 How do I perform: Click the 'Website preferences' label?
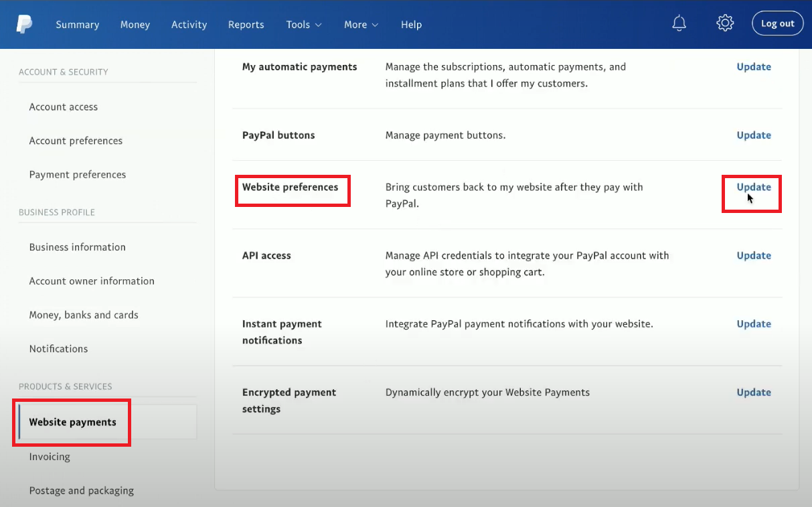pyautogui.click(x=290, y=188)
